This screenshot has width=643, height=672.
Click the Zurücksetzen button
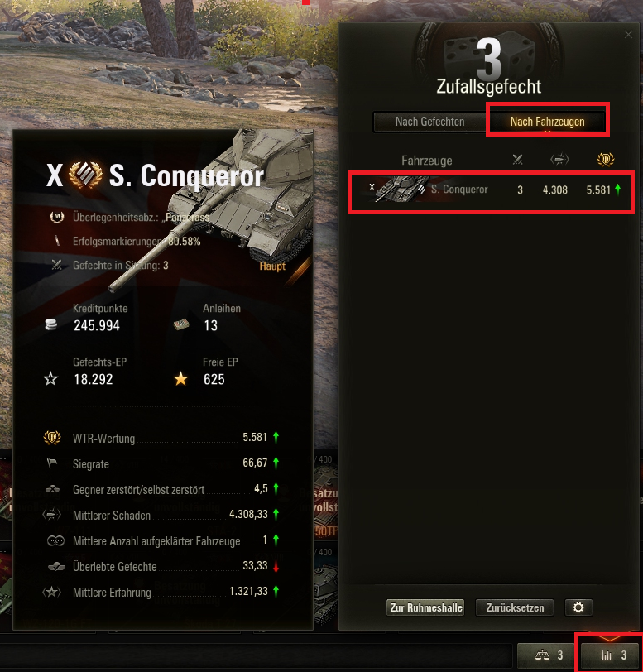pyautogui.click(x=515, y=607)
